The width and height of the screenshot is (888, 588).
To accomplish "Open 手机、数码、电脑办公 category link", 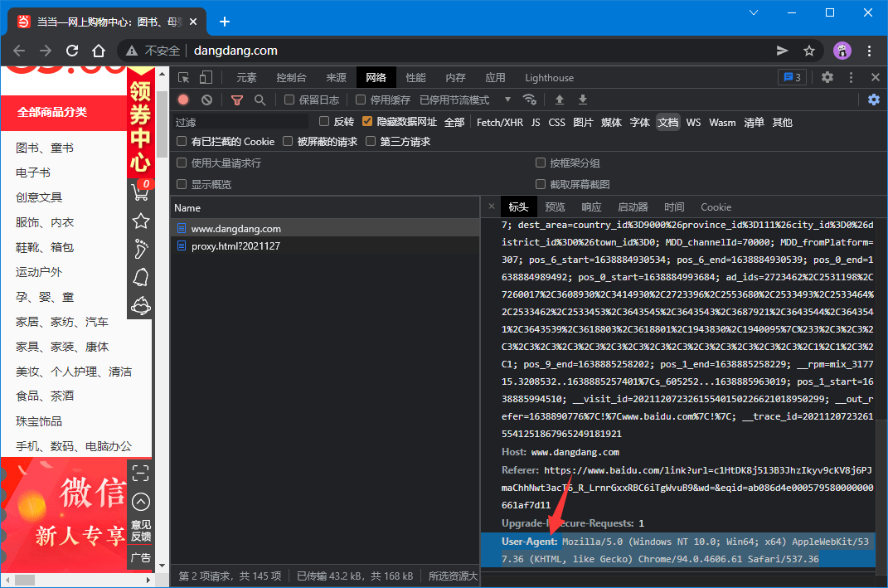I will point(74,446).
